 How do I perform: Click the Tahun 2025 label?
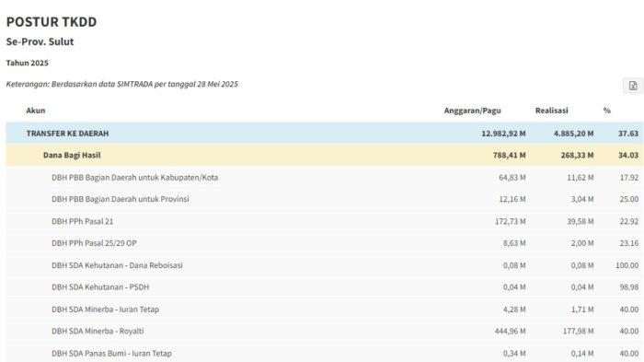pos(27,63)
